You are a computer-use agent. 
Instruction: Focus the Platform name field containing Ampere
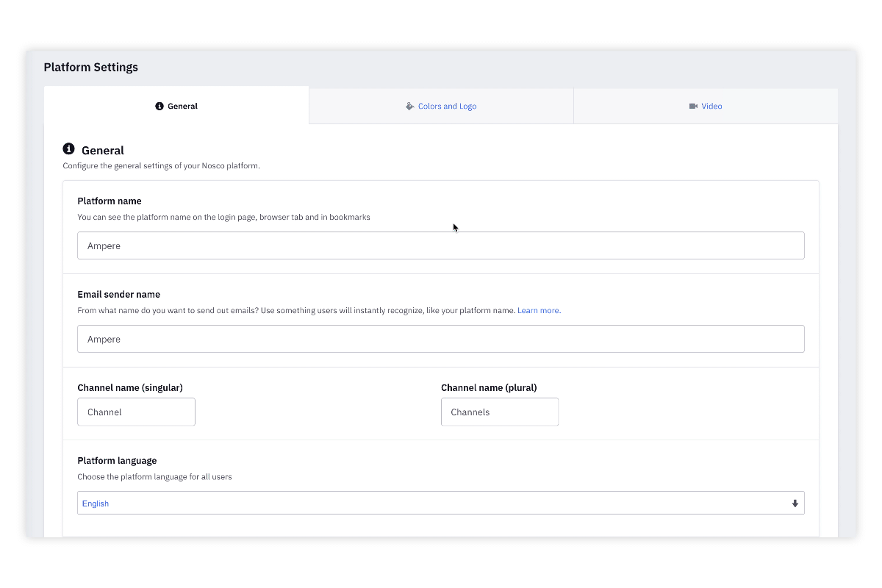[x=441, y=245]
